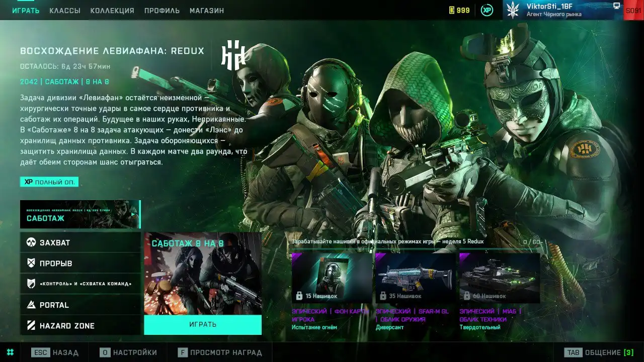644x362 pixels.
Task: Click the lock icon on 60 Нашивок reward
Action: 467,296
